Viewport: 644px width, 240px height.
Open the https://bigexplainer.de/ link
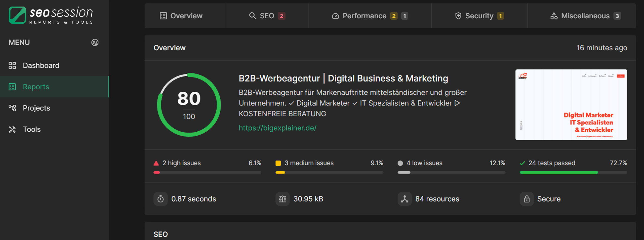[277, 128]
